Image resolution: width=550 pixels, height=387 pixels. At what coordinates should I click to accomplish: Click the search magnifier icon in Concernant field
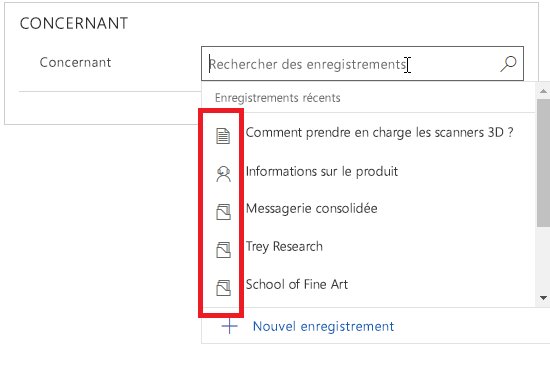click(x=508, y=64)
